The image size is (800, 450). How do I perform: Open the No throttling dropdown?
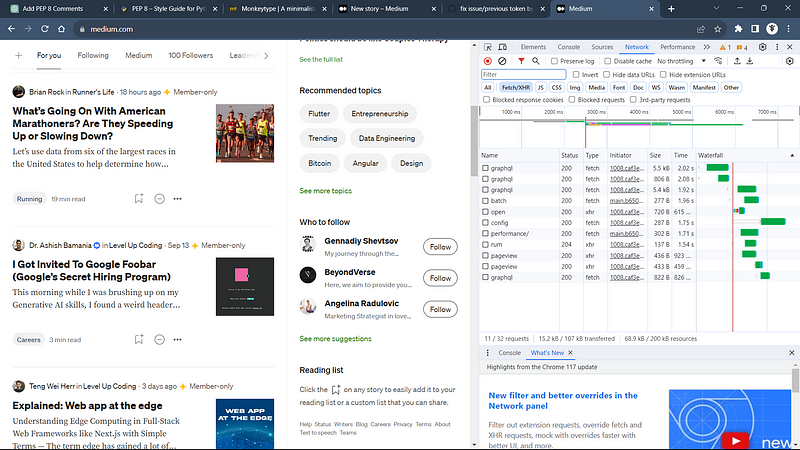tap(681, 61)
